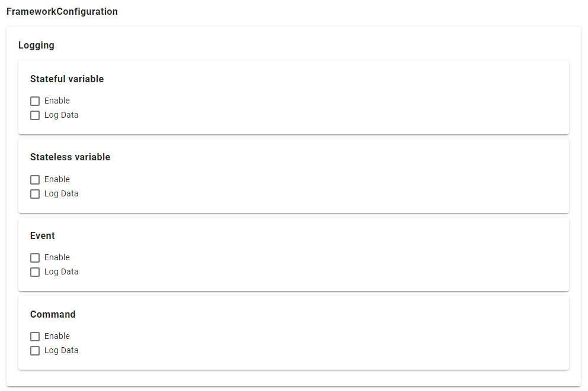
Task: Check Enable under Stateful variable
Action: [34, 101]
